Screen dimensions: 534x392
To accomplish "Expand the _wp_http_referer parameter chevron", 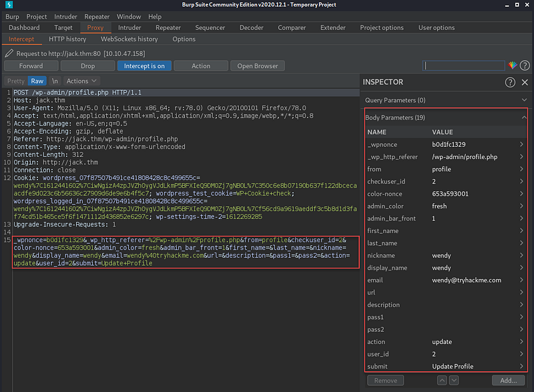I will coord(521,157).
